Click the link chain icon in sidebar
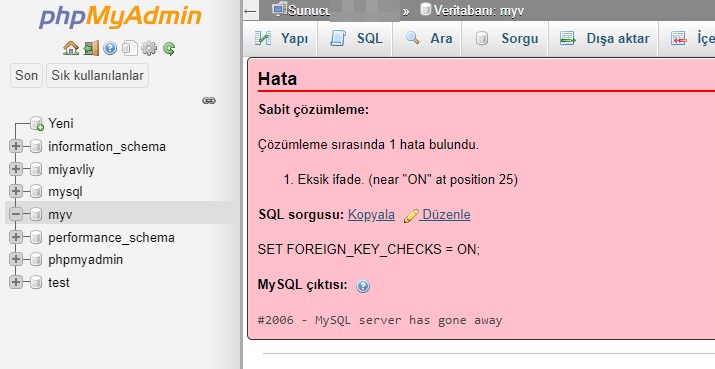The image size is (715, 369). coord(209,100)
